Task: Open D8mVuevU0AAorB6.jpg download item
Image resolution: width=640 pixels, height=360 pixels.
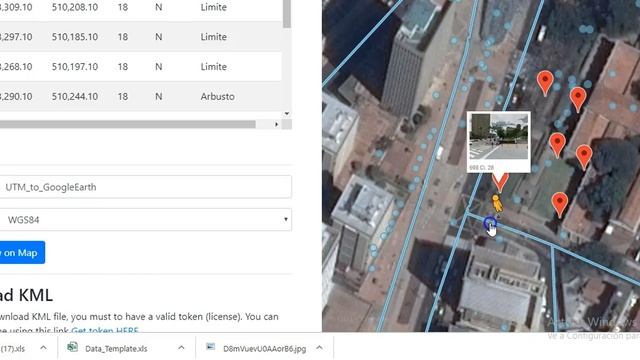Action: tap(264, 349)
